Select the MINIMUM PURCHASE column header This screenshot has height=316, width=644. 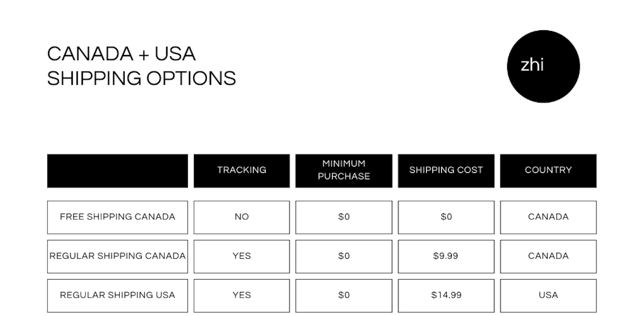pos(344,171)
